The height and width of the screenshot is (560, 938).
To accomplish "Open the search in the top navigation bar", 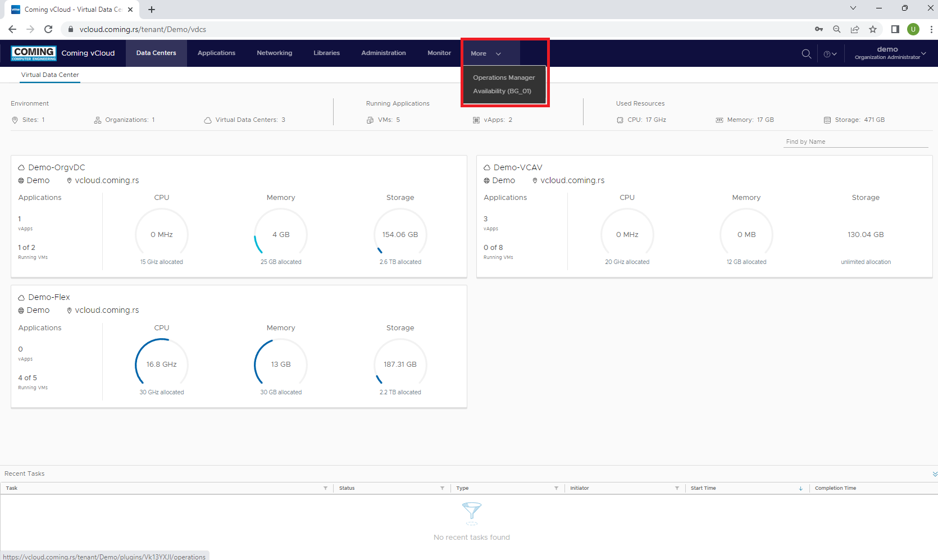I will pyautogui.click(x=806, y=53).
